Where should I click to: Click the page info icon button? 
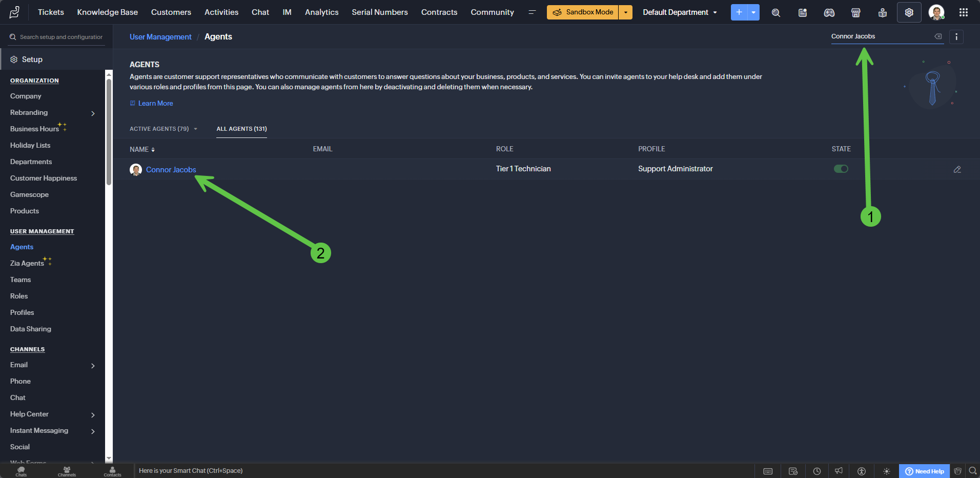(x=956, y=37)
